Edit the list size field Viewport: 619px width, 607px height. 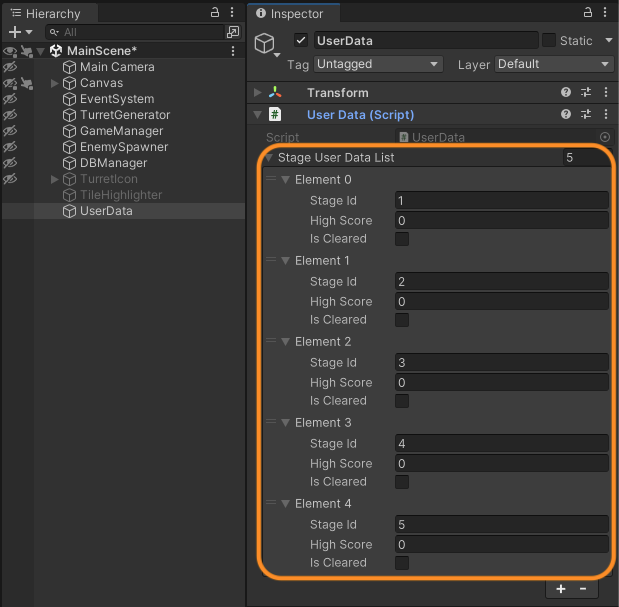pyautogui.click(x=586, y=157)
